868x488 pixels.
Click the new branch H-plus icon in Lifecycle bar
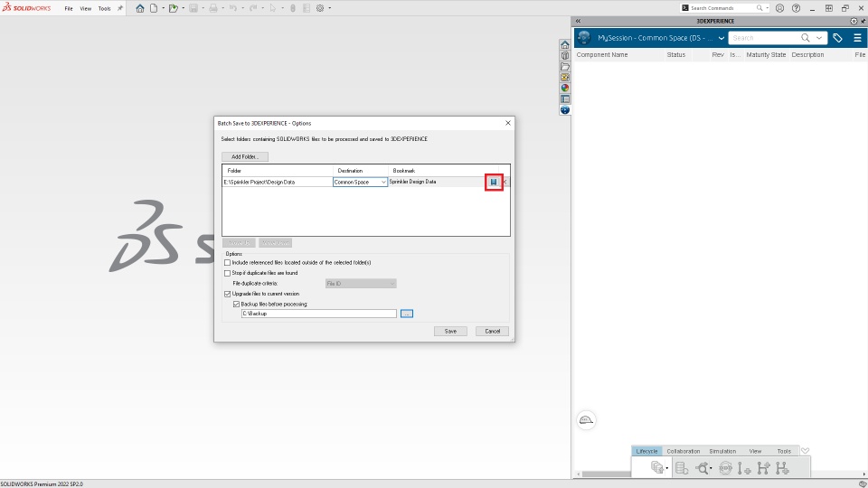(763, 468)
